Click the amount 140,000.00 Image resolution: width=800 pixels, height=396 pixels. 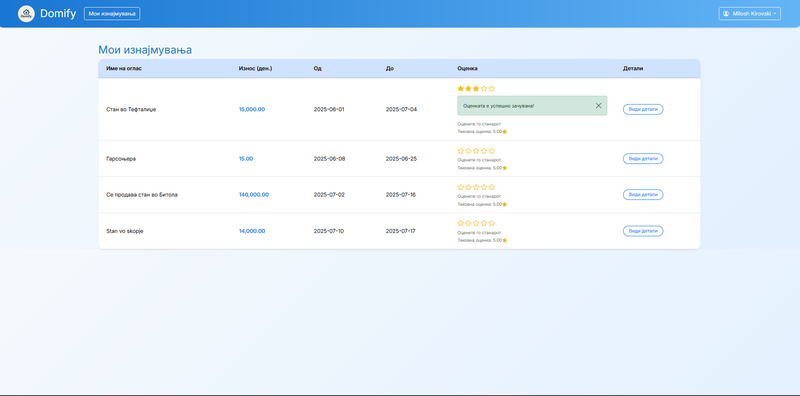tap(254, 194)
